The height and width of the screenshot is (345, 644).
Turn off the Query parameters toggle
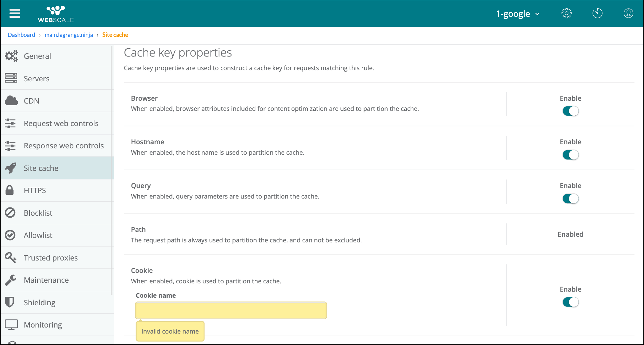[570, 198]
